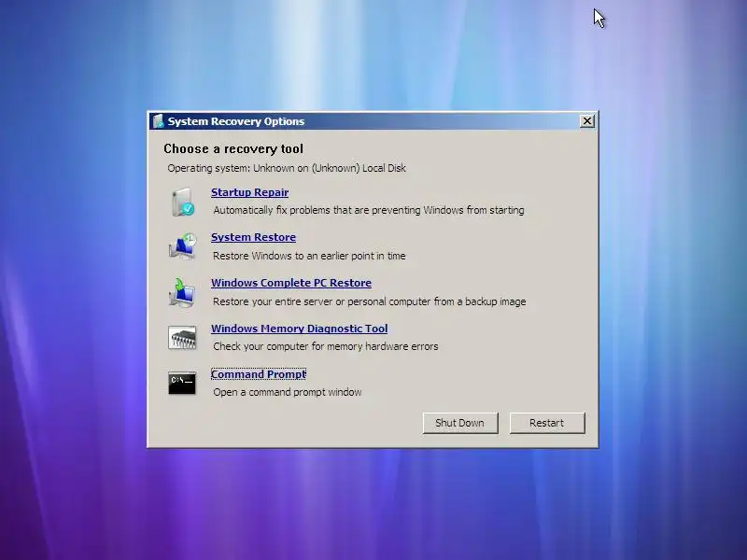
Task: Click the System Recovery Options title icon
Action: [158, 121]
